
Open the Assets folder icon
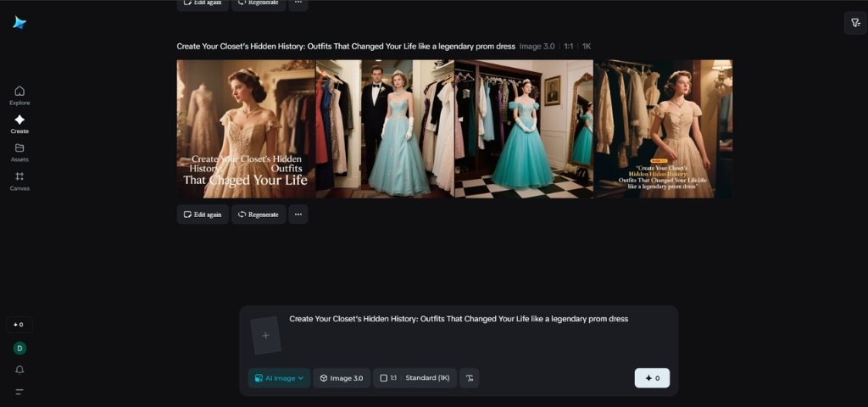(x=19, y=152)
